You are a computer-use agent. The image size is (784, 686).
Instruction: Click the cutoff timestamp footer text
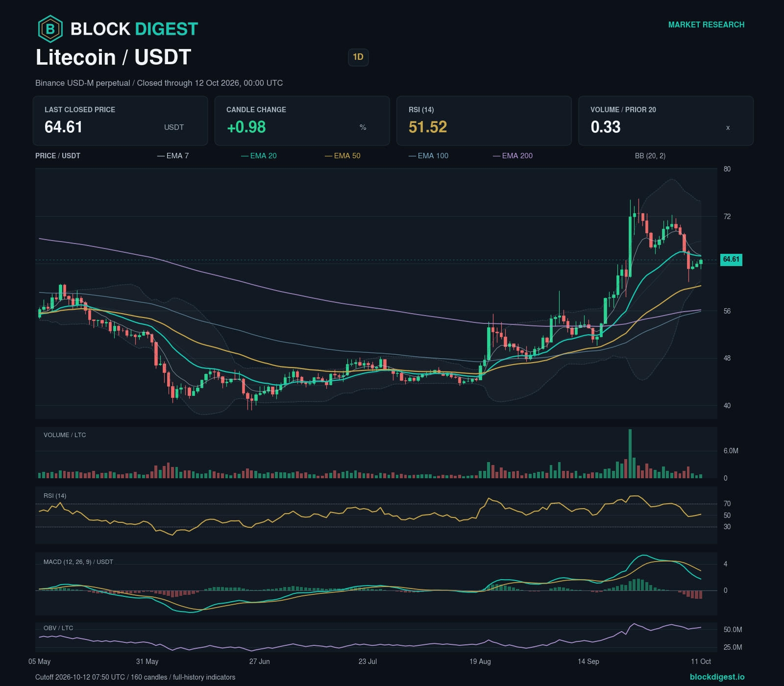pyautogui.click(x=135, y=677)
